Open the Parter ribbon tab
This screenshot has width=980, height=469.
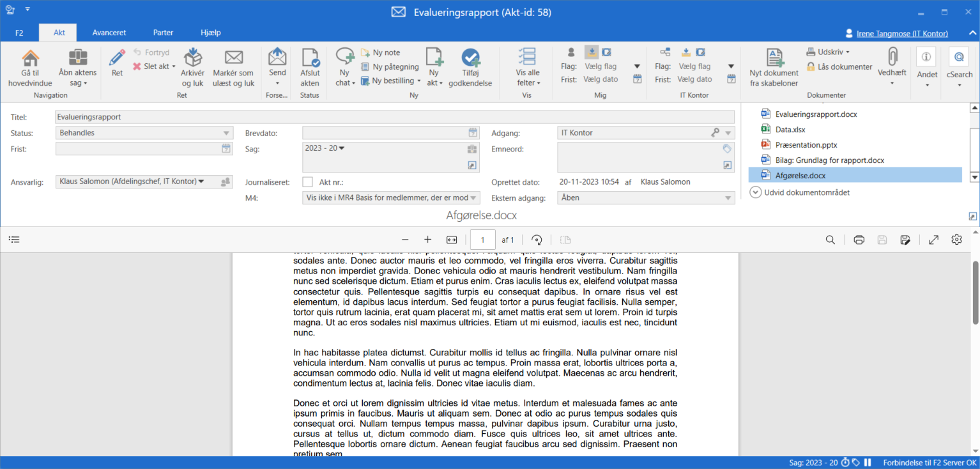coord(163,33)
